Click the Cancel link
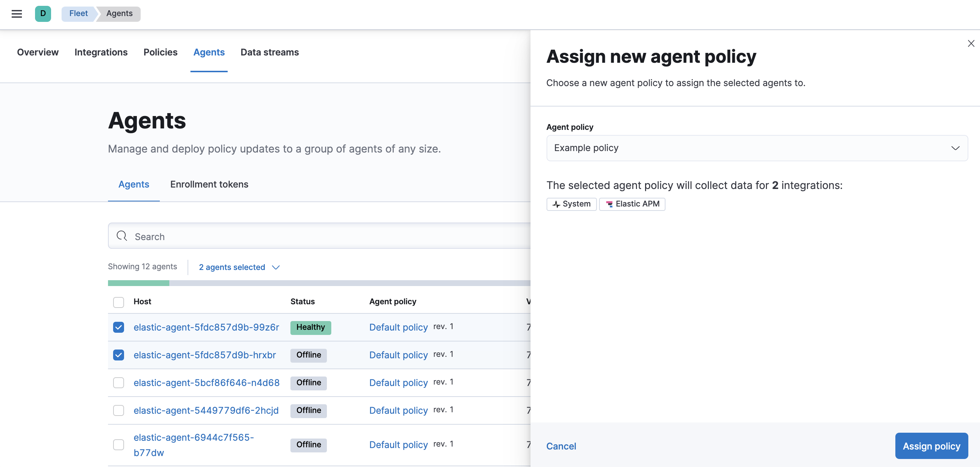Screen dimensions: 980x467 pyautogui.click(x=561, y=445)
